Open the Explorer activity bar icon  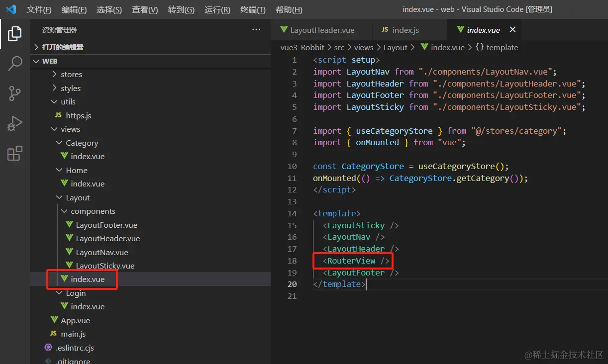tap(15, 34)
